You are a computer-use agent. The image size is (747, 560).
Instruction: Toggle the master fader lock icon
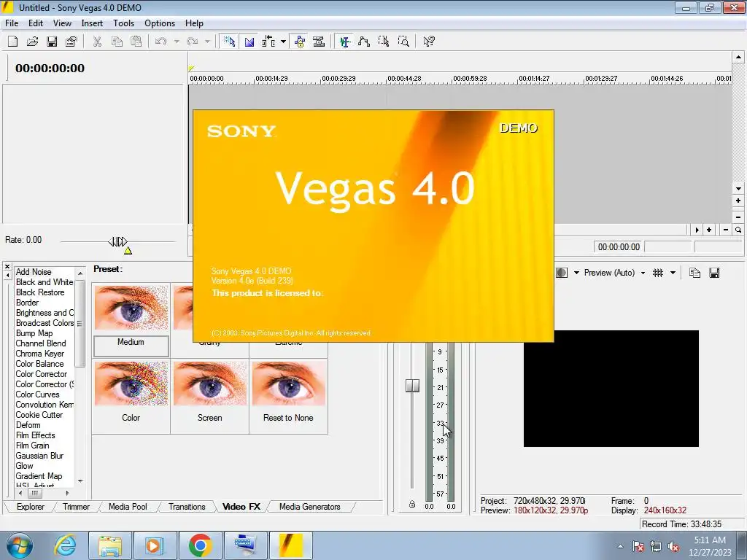point(412,505)
